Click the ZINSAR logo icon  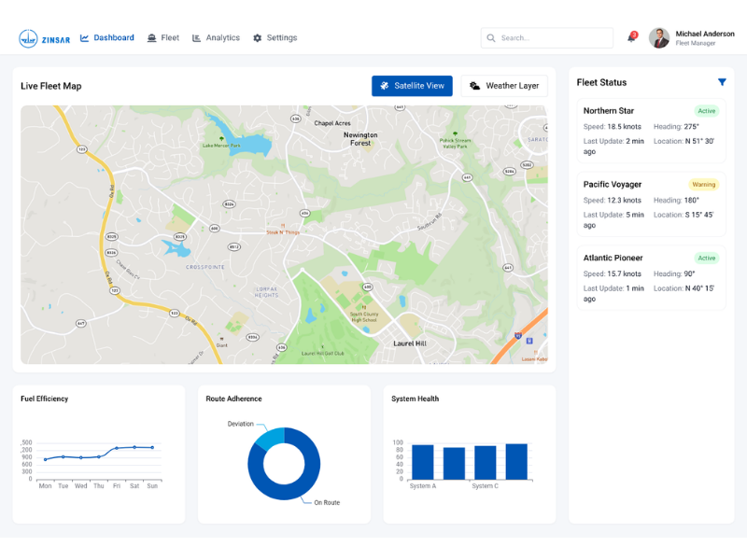28,38
